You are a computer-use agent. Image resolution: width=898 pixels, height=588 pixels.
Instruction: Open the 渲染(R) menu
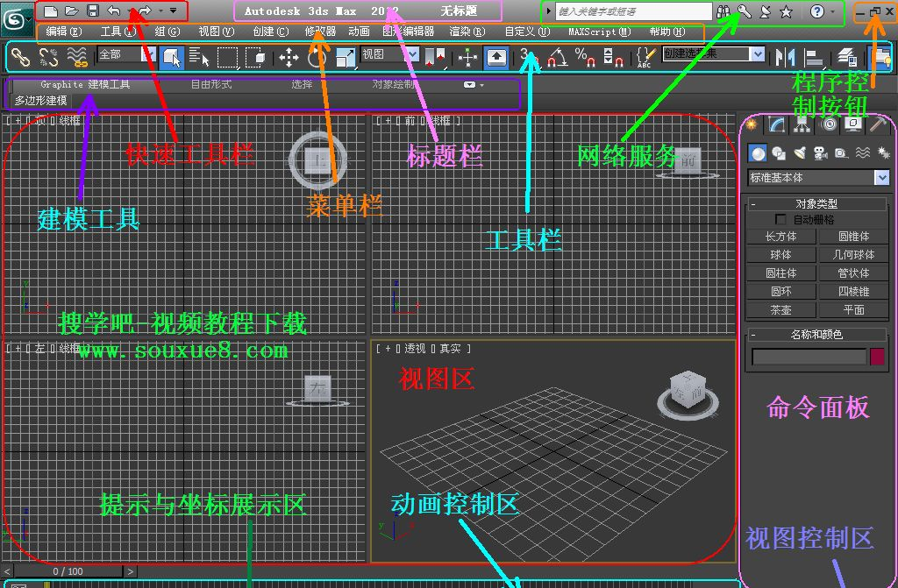point(467,32)
